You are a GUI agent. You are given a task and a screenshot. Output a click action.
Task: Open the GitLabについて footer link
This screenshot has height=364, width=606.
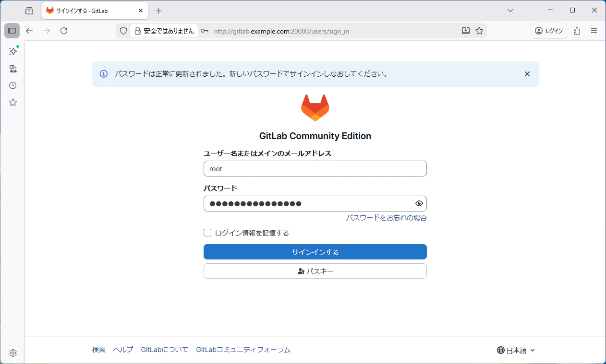click(165, 350)
